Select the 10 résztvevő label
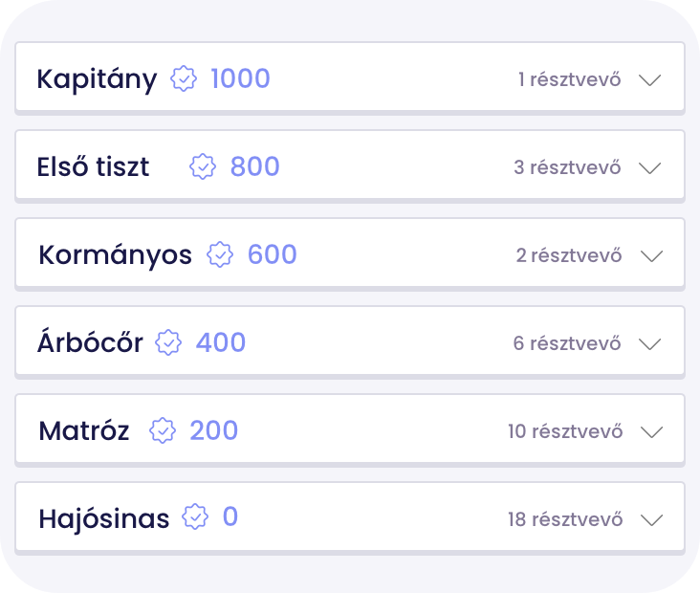The image size is (700, 593). point(565,431)
